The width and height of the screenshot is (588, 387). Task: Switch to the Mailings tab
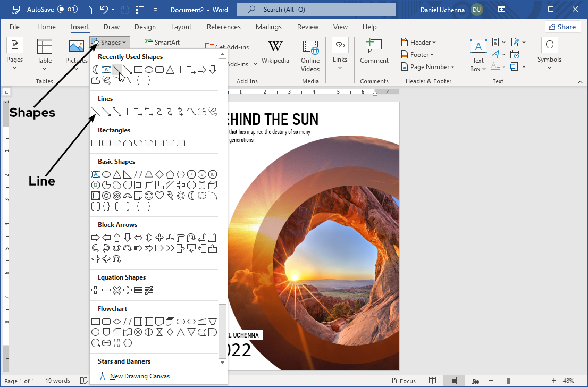coord(268,27)
